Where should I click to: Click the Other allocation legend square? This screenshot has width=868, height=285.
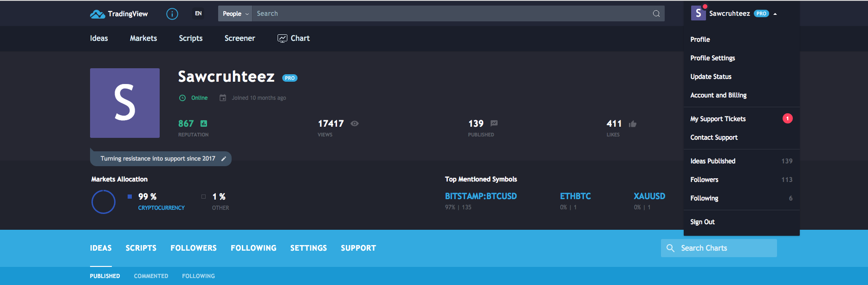[x=203, y=197]
